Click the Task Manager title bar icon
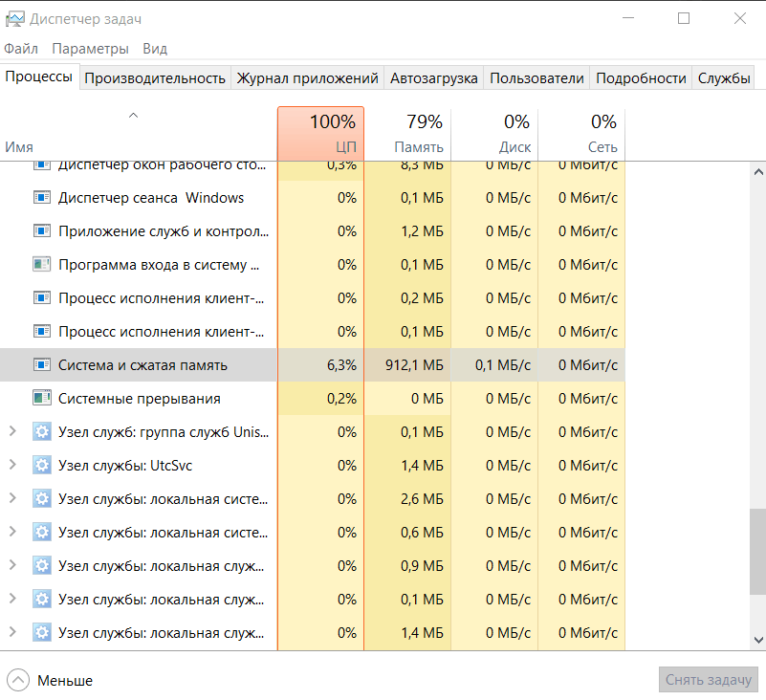The width and height of the screenshot is (766, 700). 14,19
